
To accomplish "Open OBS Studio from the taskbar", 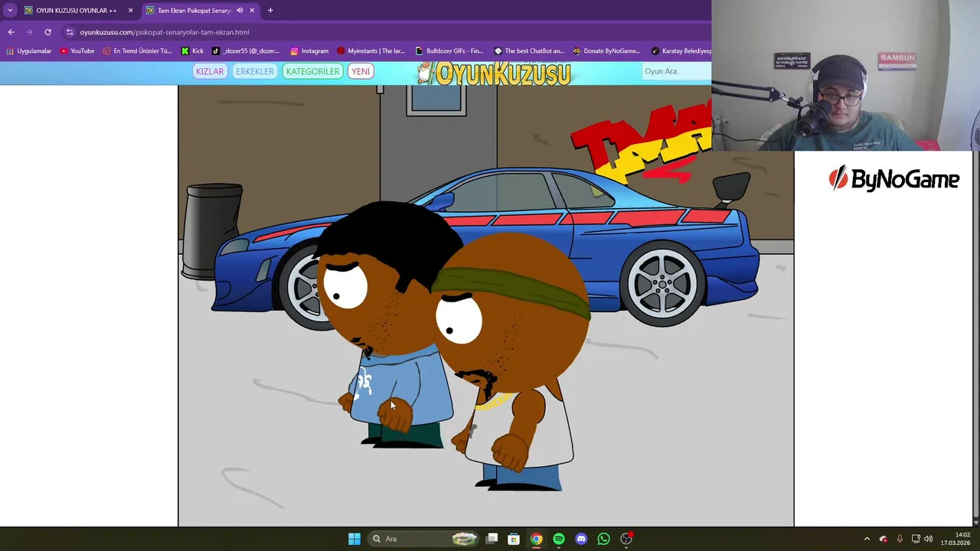I will tap(626, 539).
